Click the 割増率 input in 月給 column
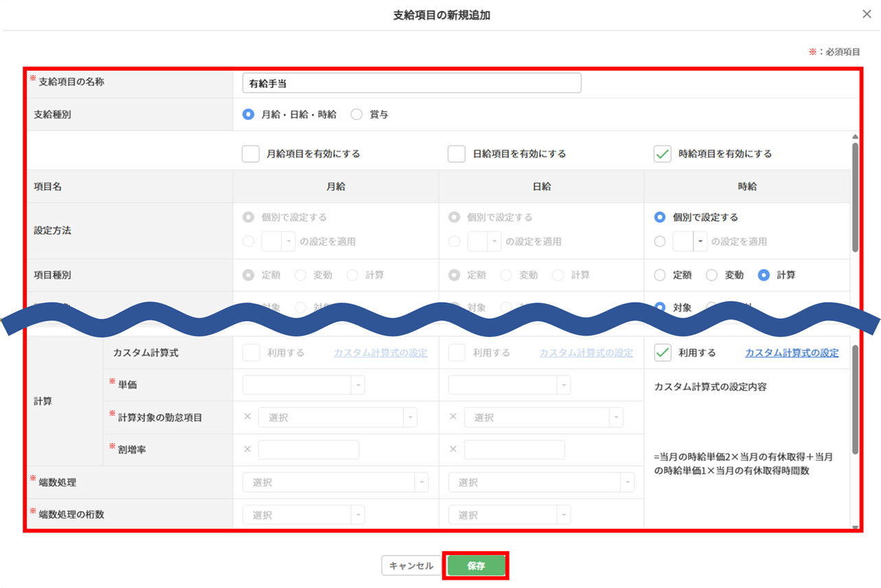The image size is (881, 588). point(308,450)
